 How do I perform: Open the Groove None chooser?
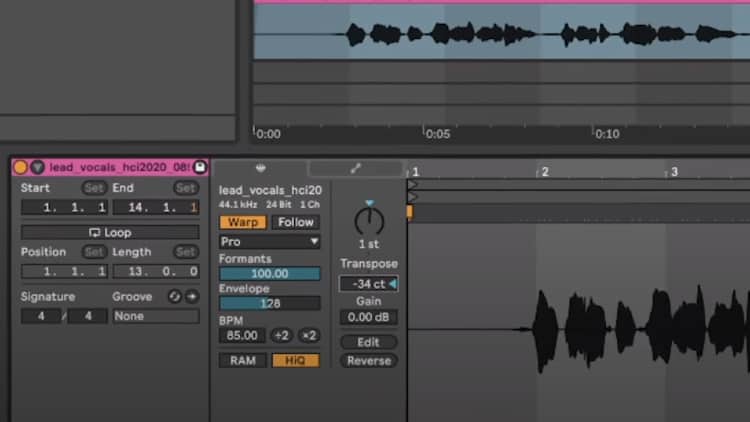156,316
